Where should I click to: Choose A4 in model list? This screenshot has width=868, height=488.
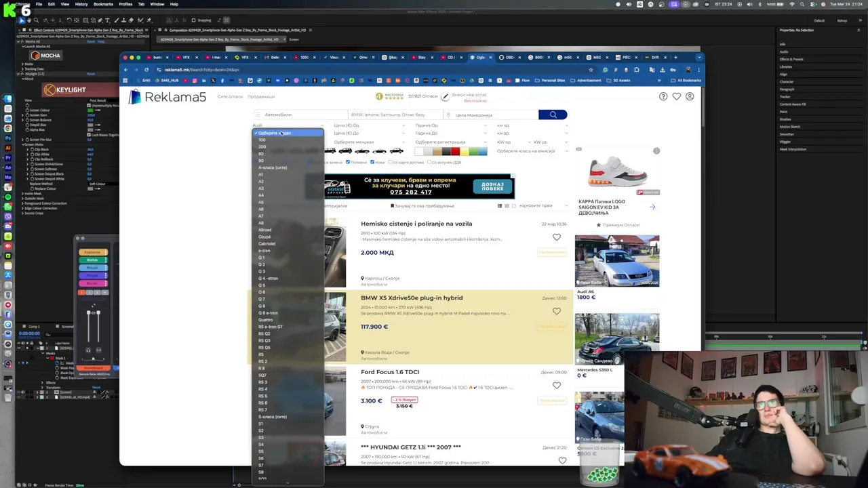[288, 195]
